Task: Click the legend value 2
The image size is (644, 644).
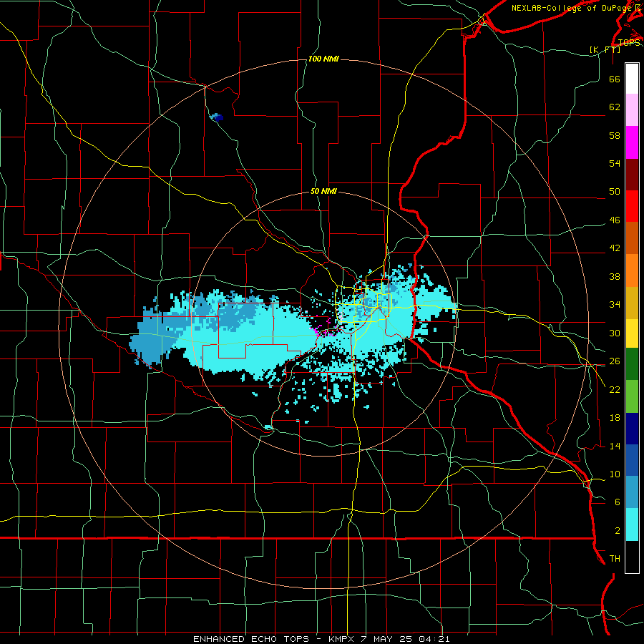Action: coord(618,531)
